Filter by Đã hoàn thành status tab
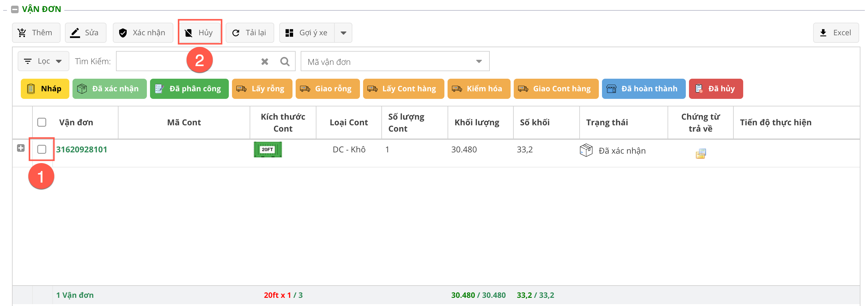868x306 pixels. point(643,89)
